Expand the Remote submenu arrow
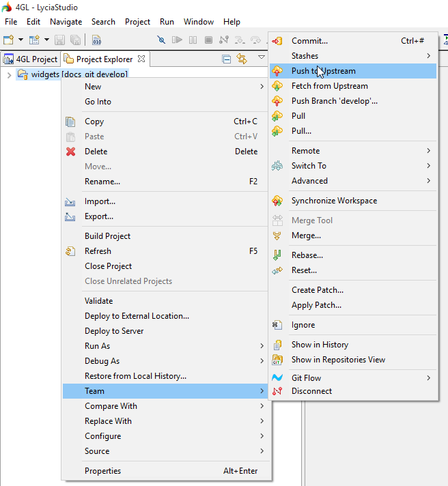The width and height of the screenshot is (448, 486). pos(428,151)
